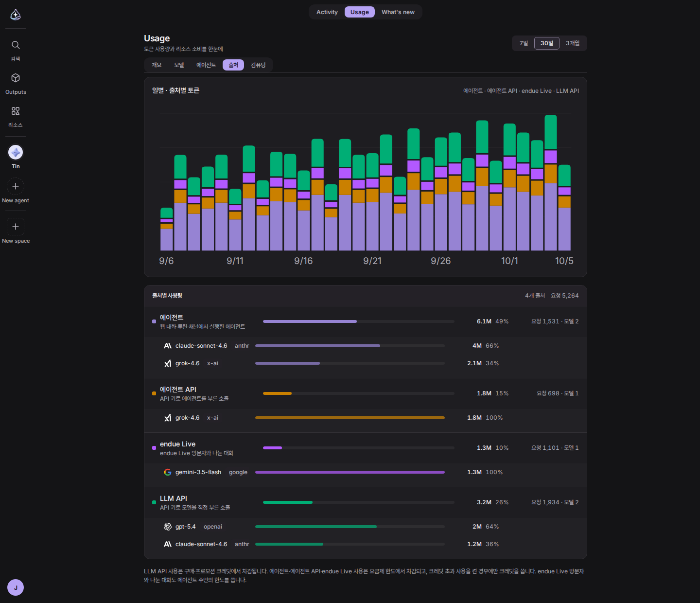Screen dimensions: 700x603
Task: Select the 출처 sub-tab
Action: pyautogui.click(x=233, y=65)
